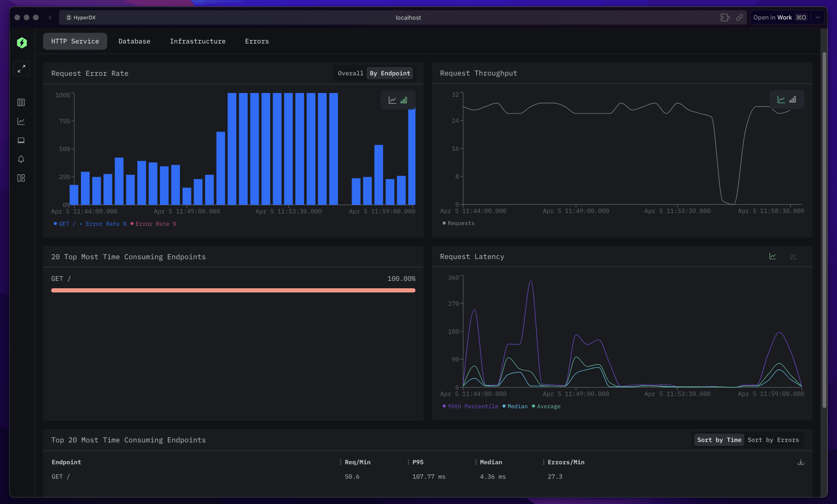This screenshot has width=837, height=504.
Task: Click the HyperDX tab favicon
Action: coord(69,18)
